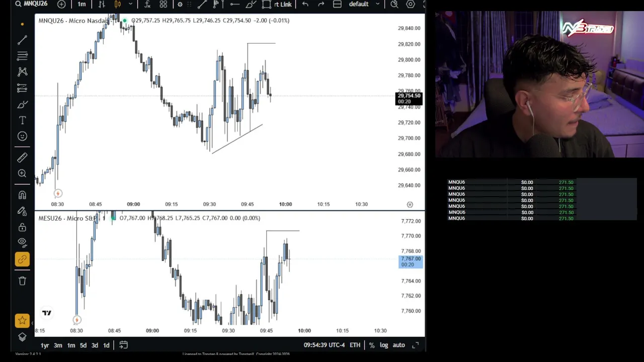
Task: Open the object tree layers icon
Action: tap(22, 337)
